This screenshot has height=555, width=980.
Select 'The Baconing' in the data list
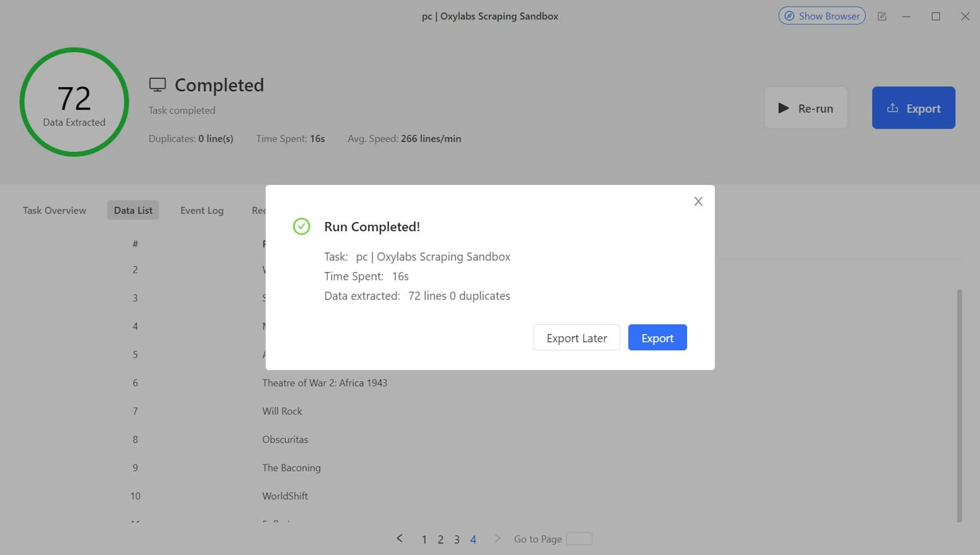(x=291, y=468)
